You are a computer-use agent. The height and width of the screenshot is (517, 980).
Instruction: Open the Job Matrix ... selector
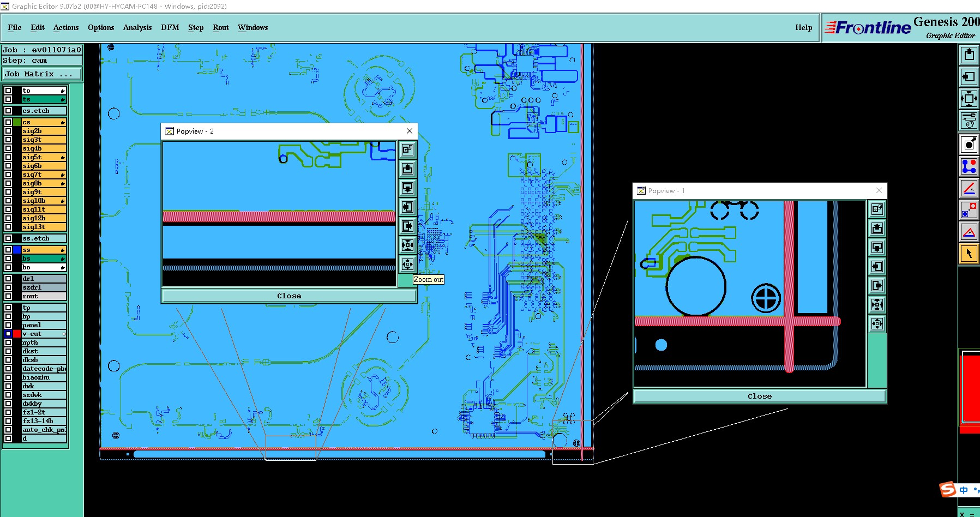coord(42,74)
